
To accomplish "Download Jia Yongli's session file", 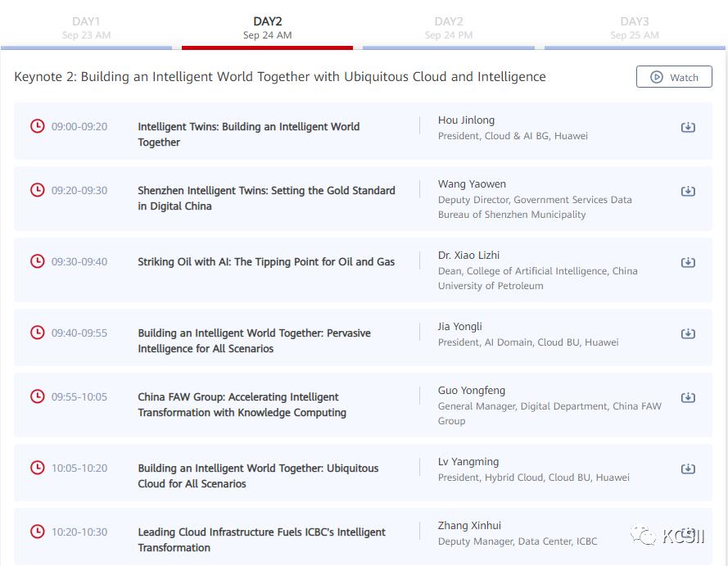I will click(688, 333).
